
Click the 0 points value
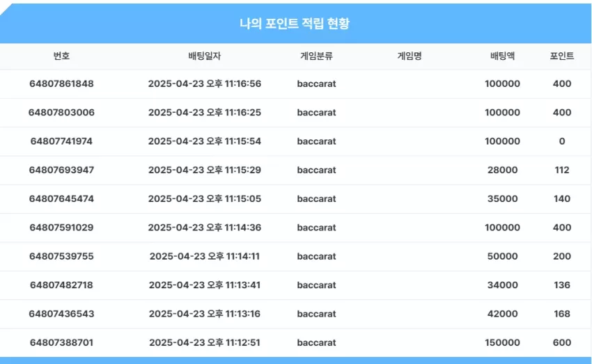click(562, 141)
